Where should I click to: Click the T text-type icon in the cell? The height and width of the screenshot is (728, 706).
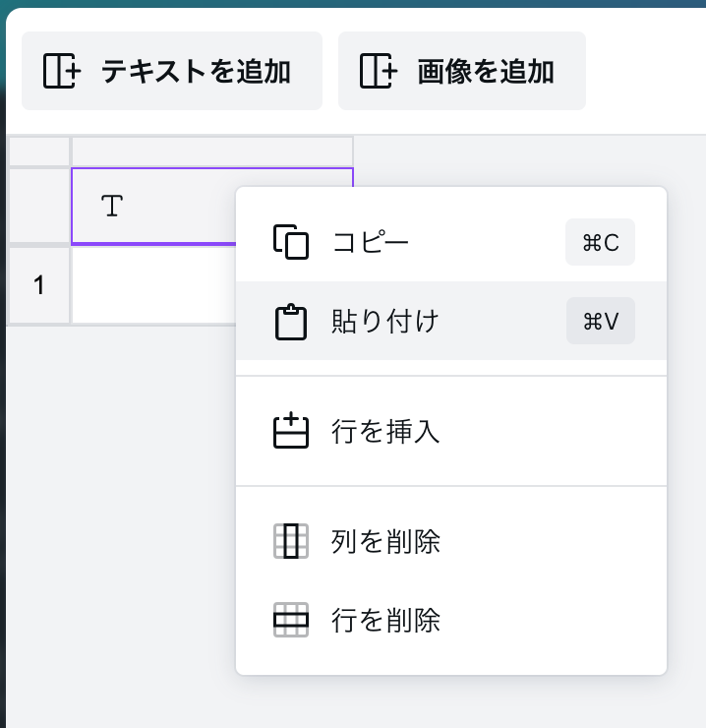[x=113, y=206]
